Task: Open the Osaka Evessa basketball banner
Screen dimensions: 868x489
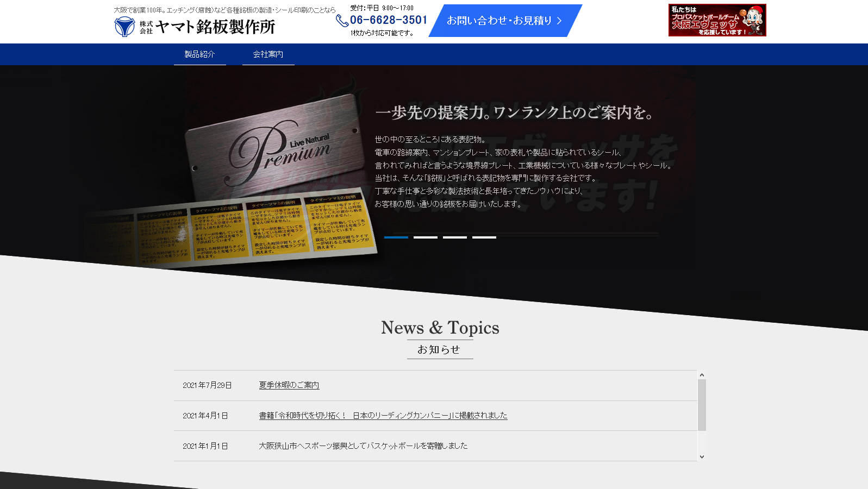Action: 717,20
